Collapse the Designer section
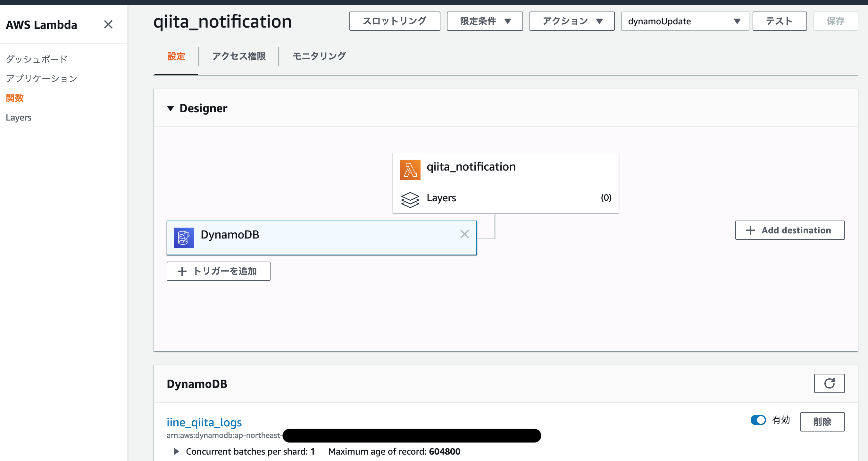This screenshot has height=461, width=868. (171, 108)
